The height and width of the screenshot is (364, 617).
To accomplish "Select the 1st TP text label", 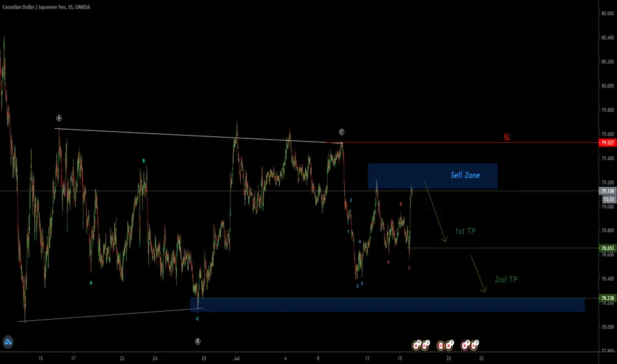I will click(x=465, y=231).
